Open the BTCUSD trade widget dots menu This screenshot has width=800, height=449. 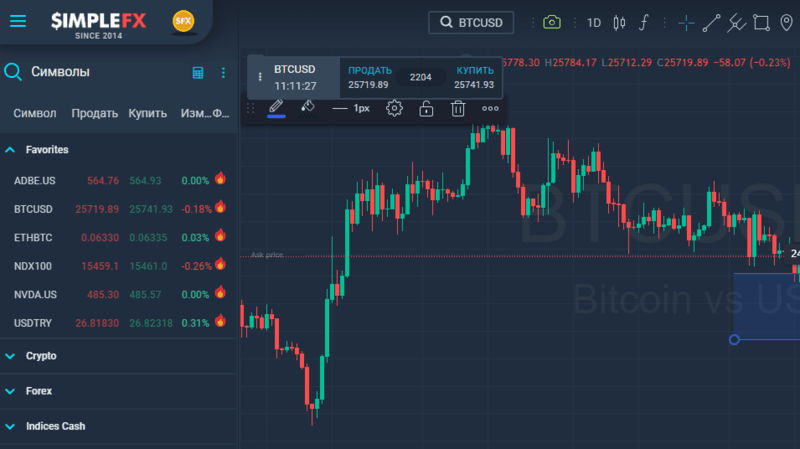260,77
